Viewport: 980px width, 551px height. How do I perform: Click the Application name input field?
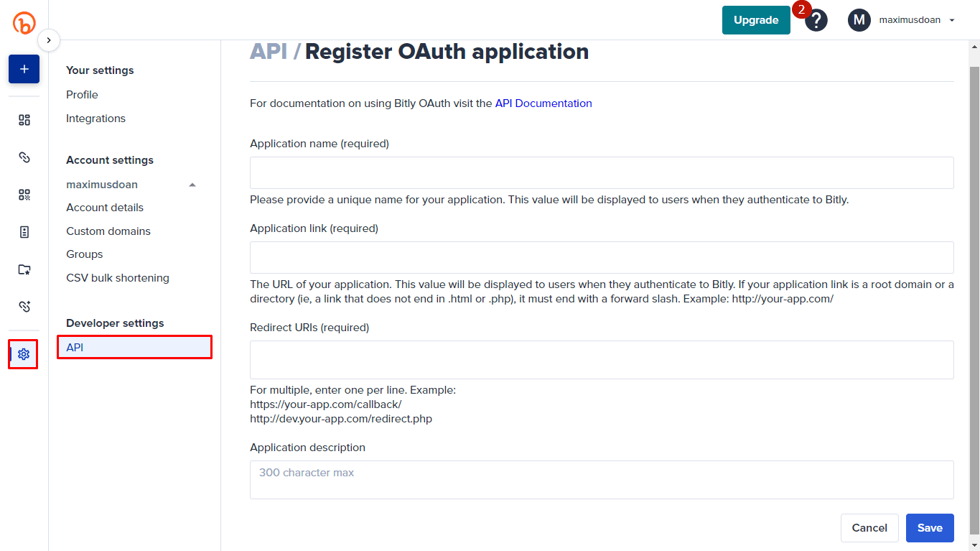tap(601, 173)
